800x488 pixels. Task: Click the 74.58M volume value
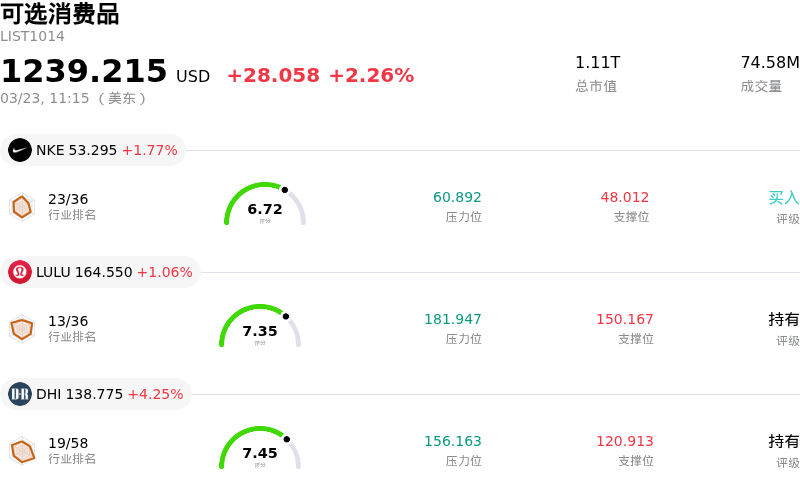pyautogui.click(x=769, y=63)
